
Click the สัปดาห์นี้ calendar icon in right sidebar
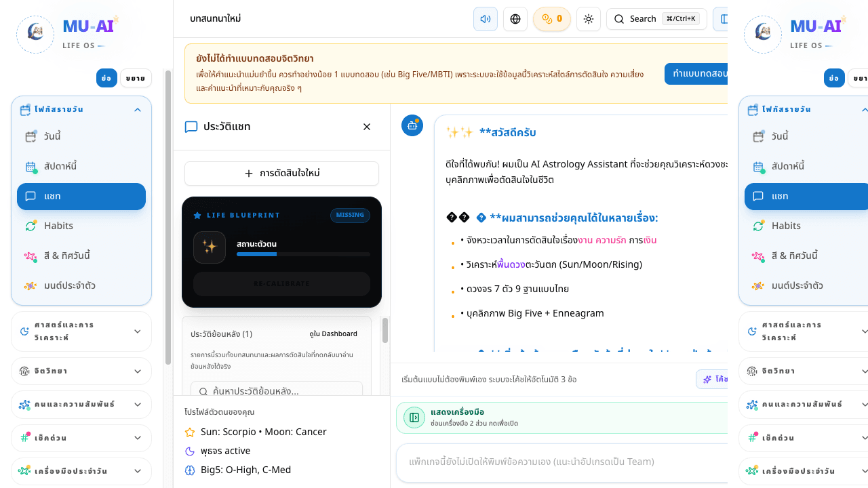(759, 166)
